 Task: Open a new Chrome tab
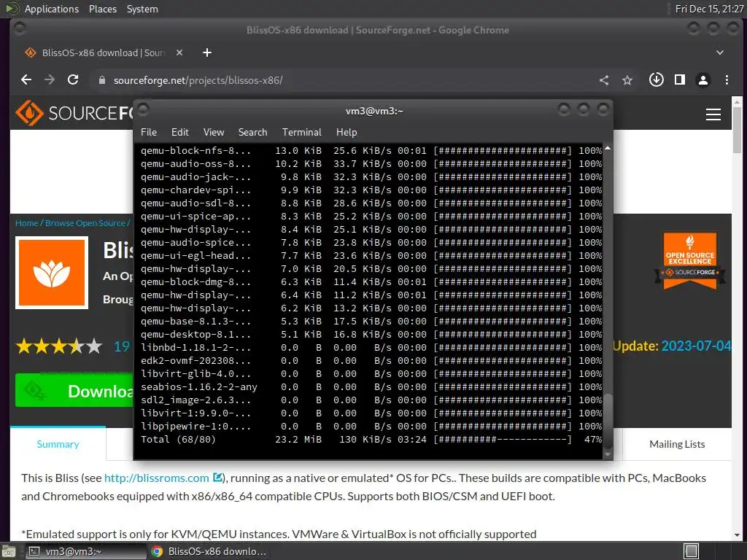tap(206, 52)
